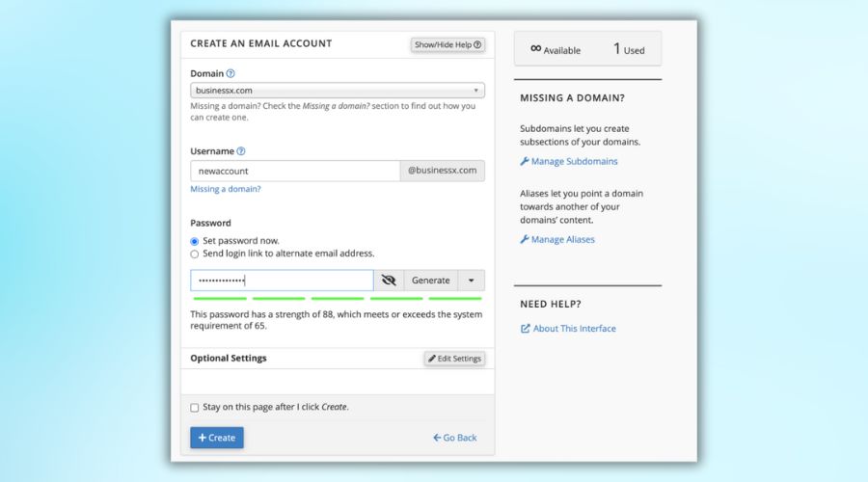The height and width of the screenshot is (482, 868).
Task: Open the Domain dropdown showing businessx.com
Action: pyautogui.click(x=338, y=91)
